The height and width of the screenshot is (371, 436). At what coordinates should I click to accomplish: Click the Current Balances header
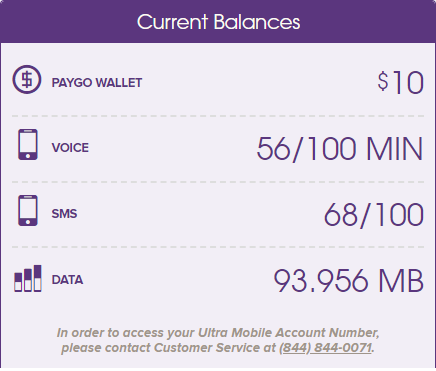coord(218,22)
